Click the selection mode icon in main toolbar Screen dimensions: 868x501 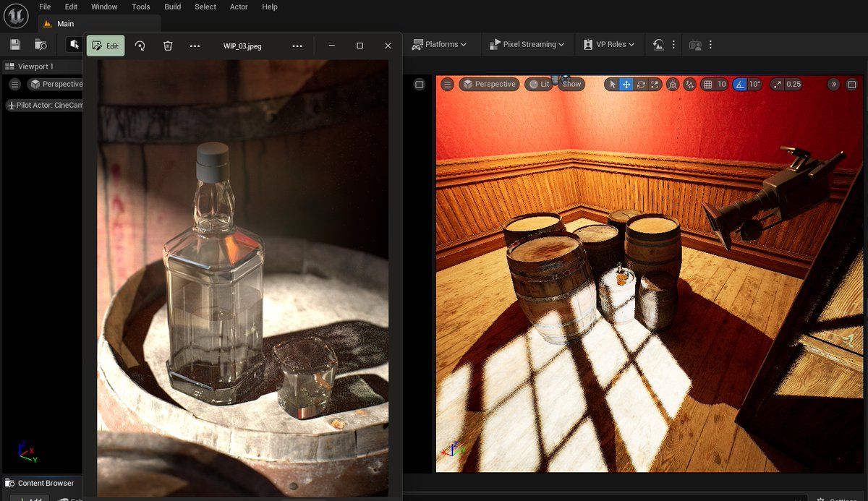click(74, 45)
